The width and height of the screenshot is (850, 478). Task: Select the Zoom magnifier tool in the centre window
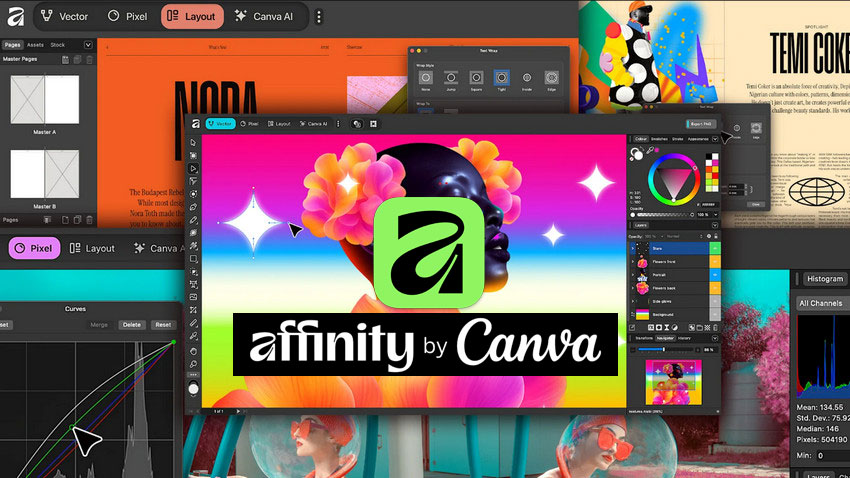(x=194, y=364)
